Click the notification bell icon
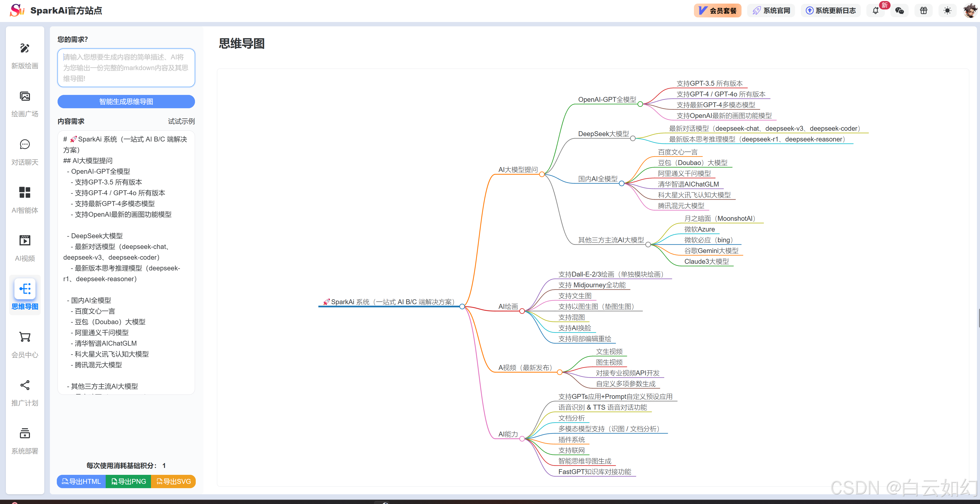Viewport: 980px width, 504px height. [875, 11]
